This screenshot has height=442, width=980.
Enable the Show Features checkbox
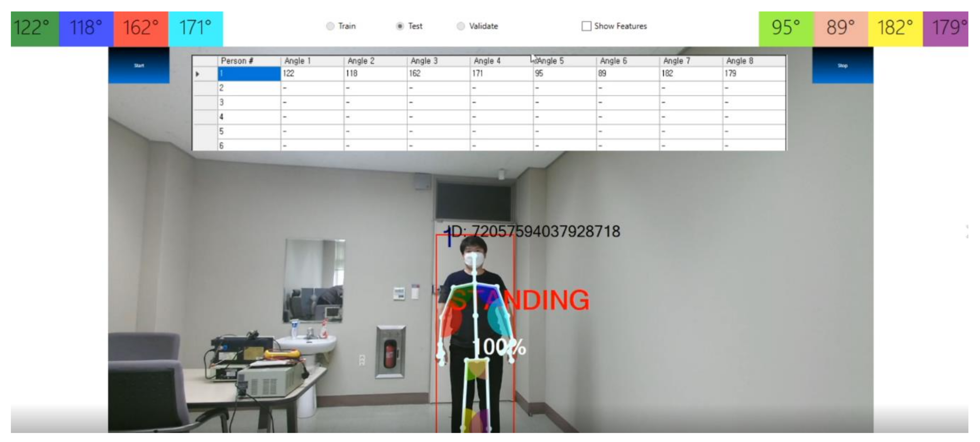click(x=586, y=26)
